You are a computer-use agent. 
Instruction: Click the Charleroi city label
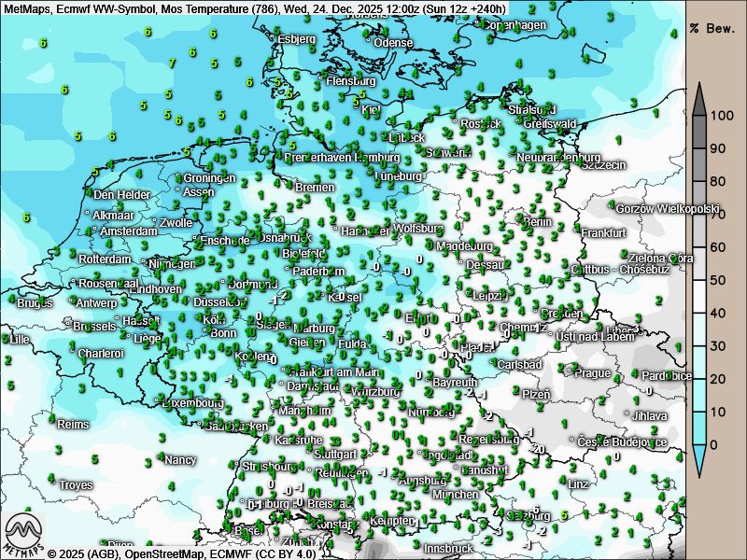click(x=101, y=354)
